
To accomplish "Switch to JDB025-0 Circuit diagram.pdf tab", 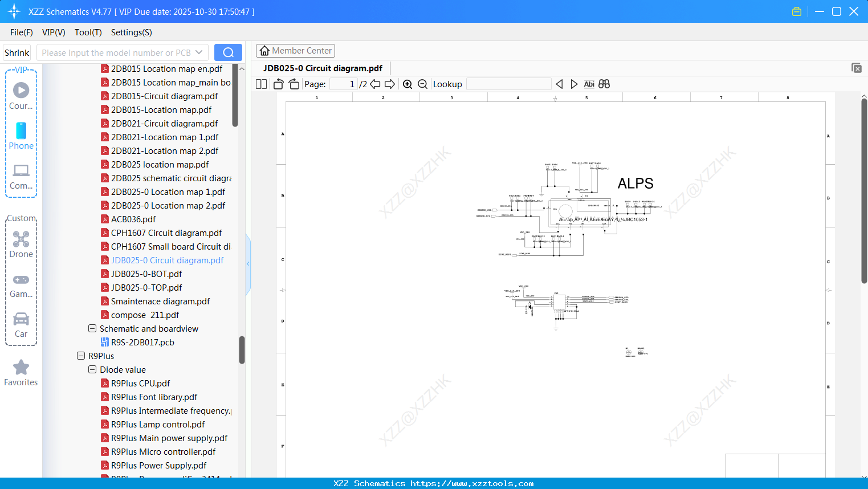I will (x=323, y=68).
